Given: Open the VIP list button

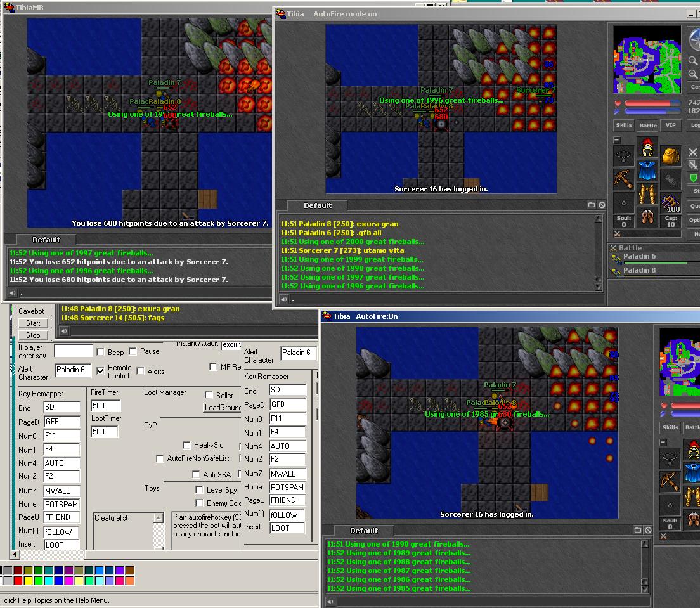Looking at the screenshot, I should pos(671,125).
